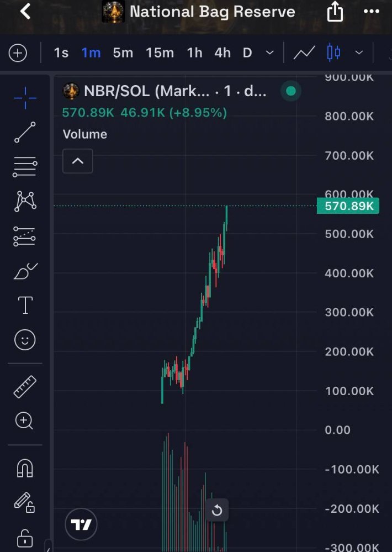This screenshot has width=392, height=552.
Task: Tap the -200.00K price axis label
Action: pos(352,509)
